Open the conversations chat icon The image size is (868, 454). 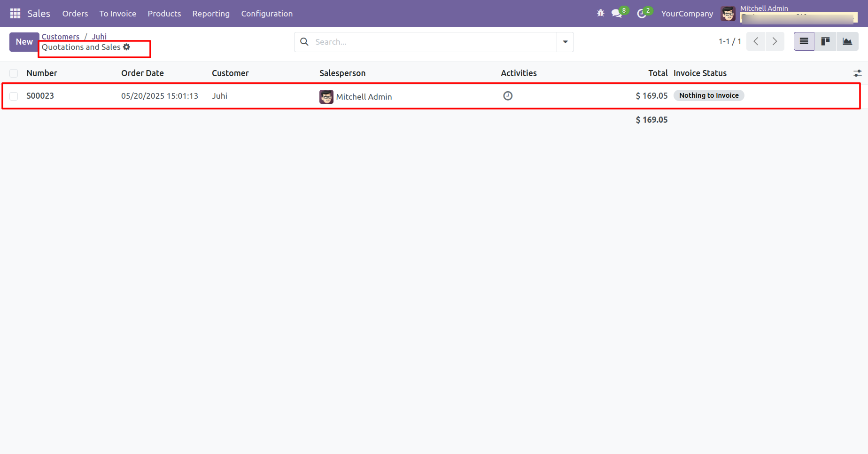tap(617, 14)
